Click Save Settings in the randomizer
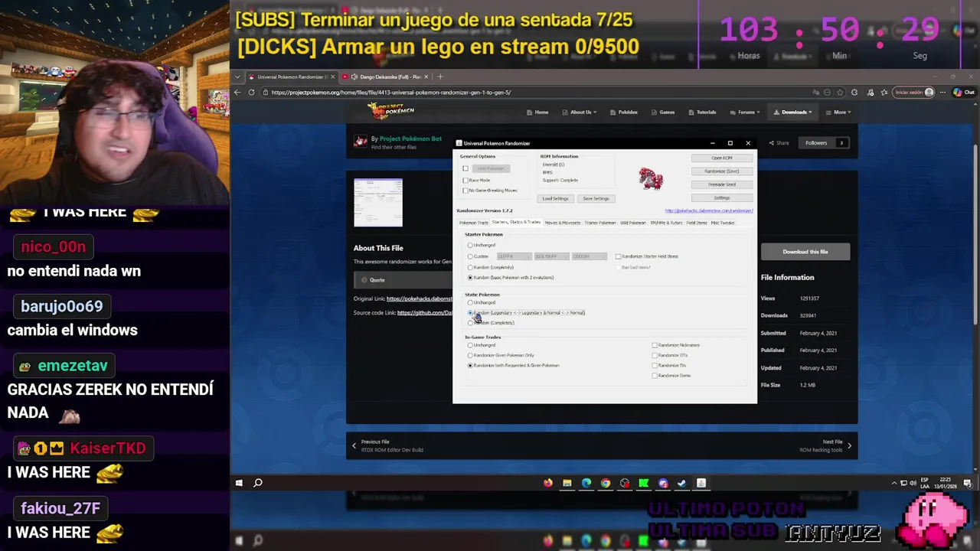Image resolution: width=980 pixels, height=551 pixels. point(596,199)
